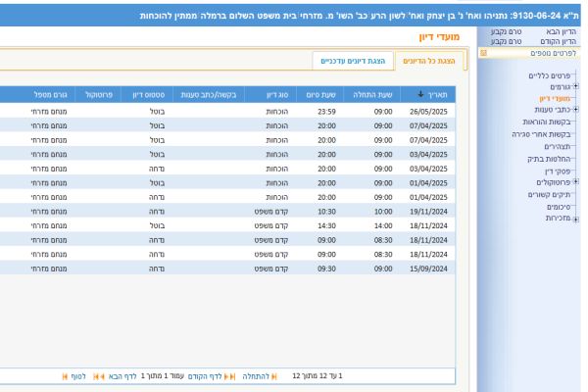Image resolution: width=588 pixels, height=392 pixels.
Task: Switch to 'הצגת דיונים עדכניים' tab
Action: [353, 61]
